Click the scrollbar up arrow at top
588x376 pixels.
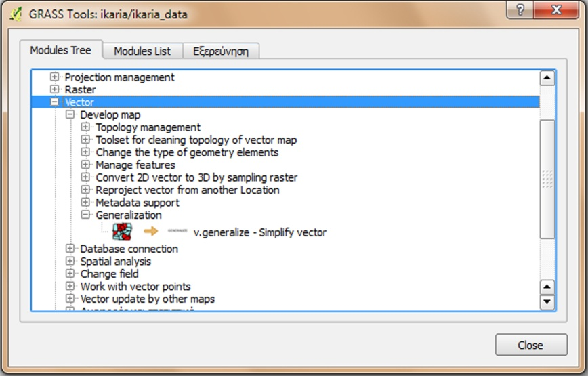click(x=547, y=78)
